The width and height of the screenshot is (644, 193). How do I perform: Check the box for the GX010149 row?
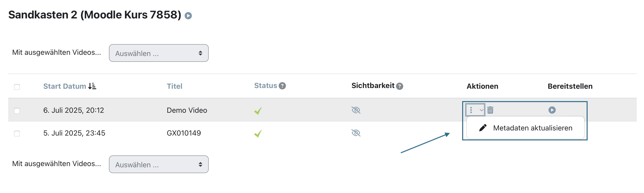17,134
